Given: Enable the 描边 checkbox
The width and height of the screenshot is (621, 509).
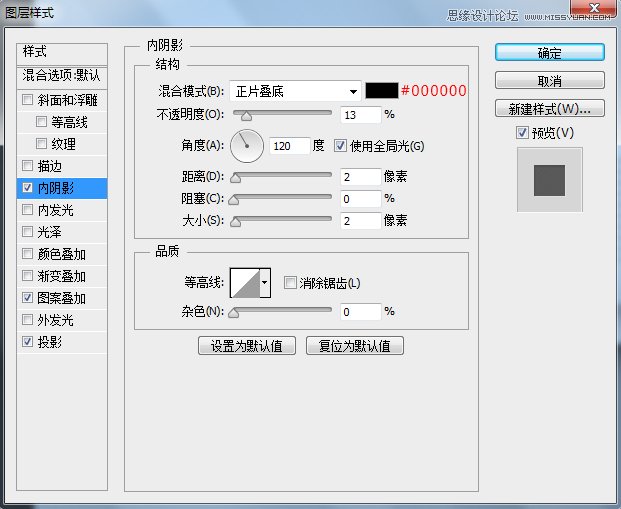Looking at the screenshot, I should click(x=27, y=166).
